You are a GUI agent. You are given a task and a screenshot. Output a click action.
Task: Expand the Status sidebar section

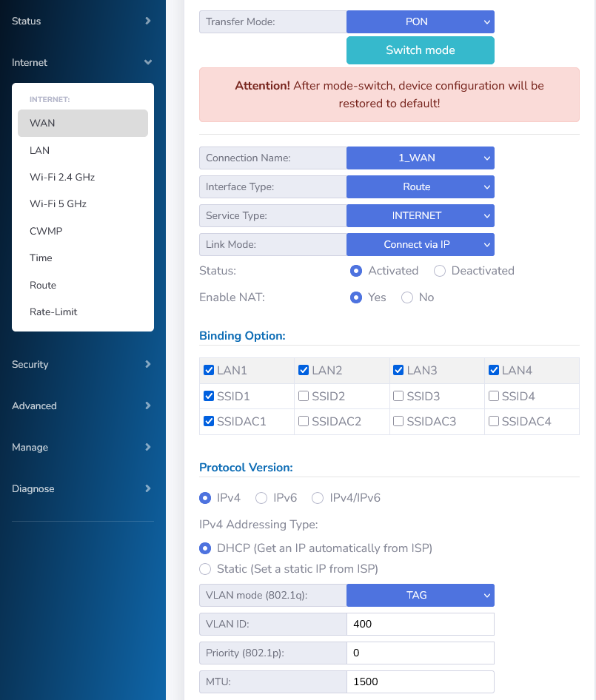point(81,21)
